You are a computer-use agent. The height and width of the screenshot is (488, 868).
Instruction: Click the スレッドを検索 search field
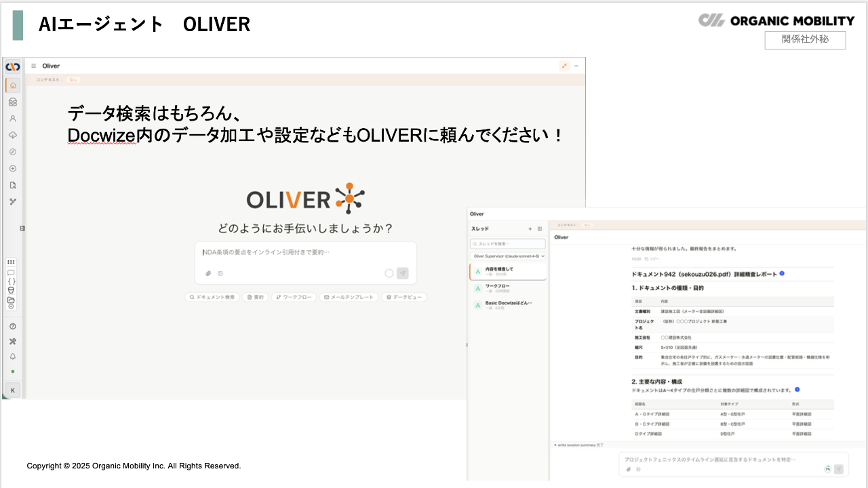tap(508, 243)
